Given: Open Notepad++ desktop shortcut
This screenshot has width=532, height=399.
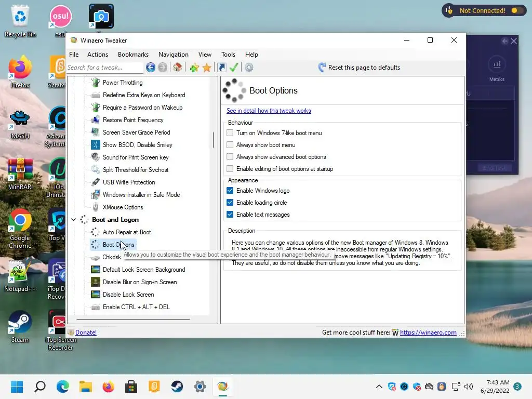Looking at the screenshot, I should [20, 276].
